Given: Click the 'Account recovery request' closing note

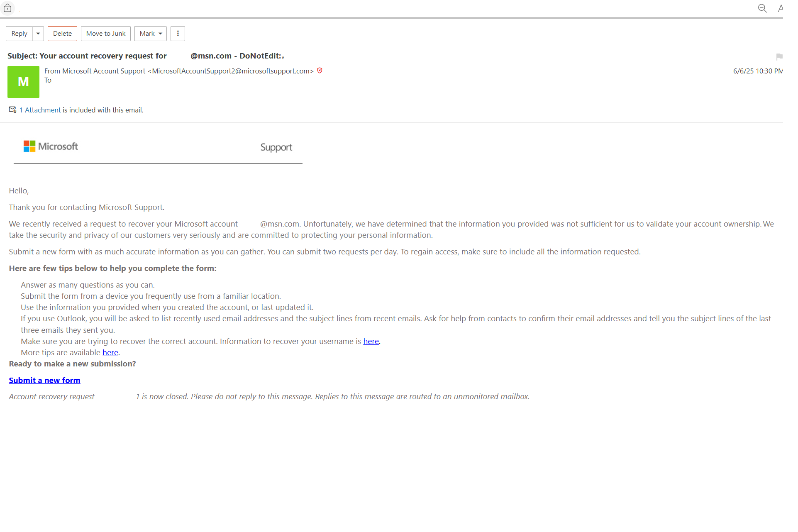Looking at the screenshot, I should point(269,396).
